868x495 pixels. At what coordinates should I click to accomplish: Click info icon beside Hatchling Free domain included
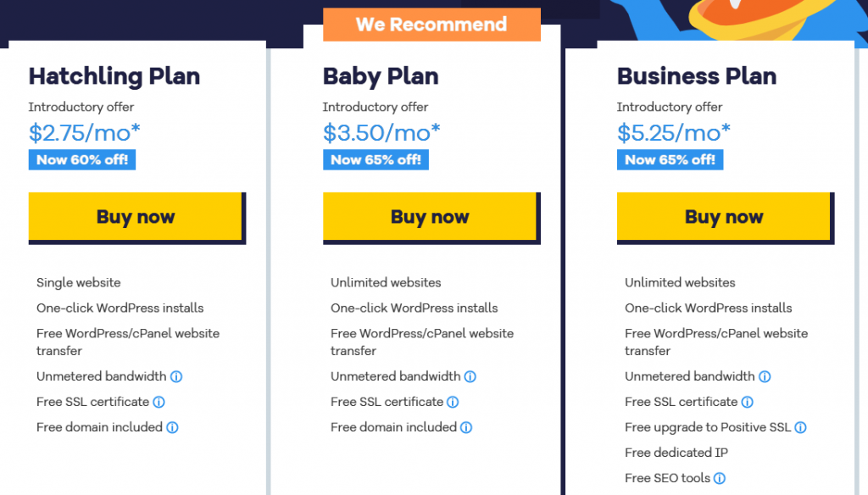172,428
